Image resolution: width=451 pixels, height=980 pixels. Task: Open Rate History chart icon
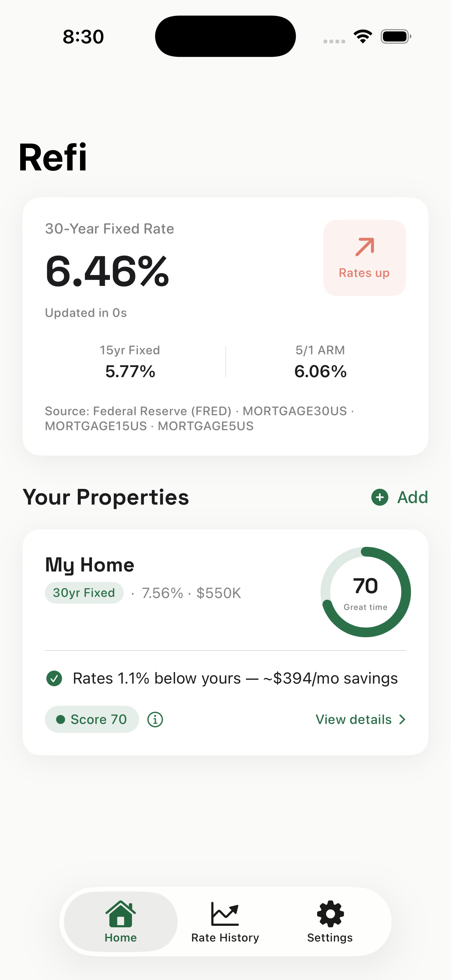pos(225,913)
